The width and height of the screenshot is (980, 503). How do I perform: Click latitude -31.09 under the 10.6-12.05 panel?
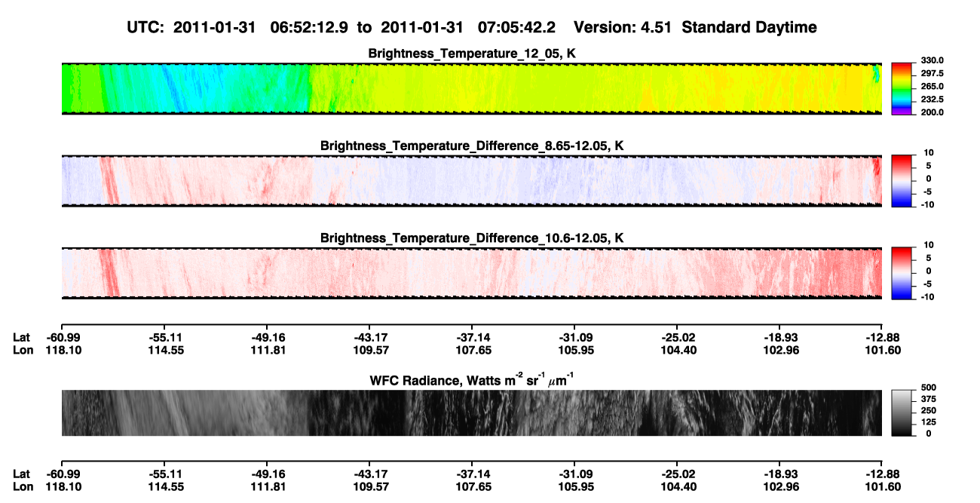pos(574,337)
